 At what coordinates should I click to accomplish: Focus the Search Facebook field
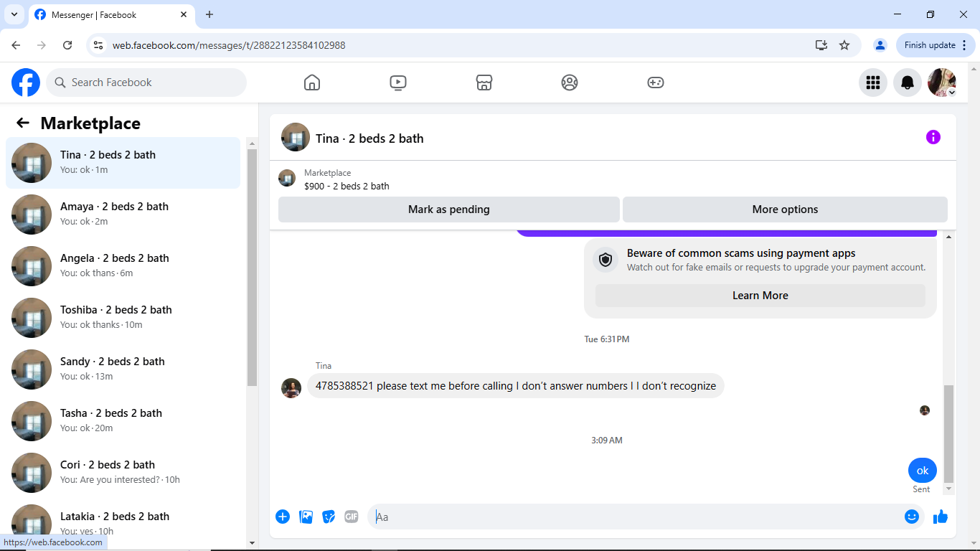(146, 83)
